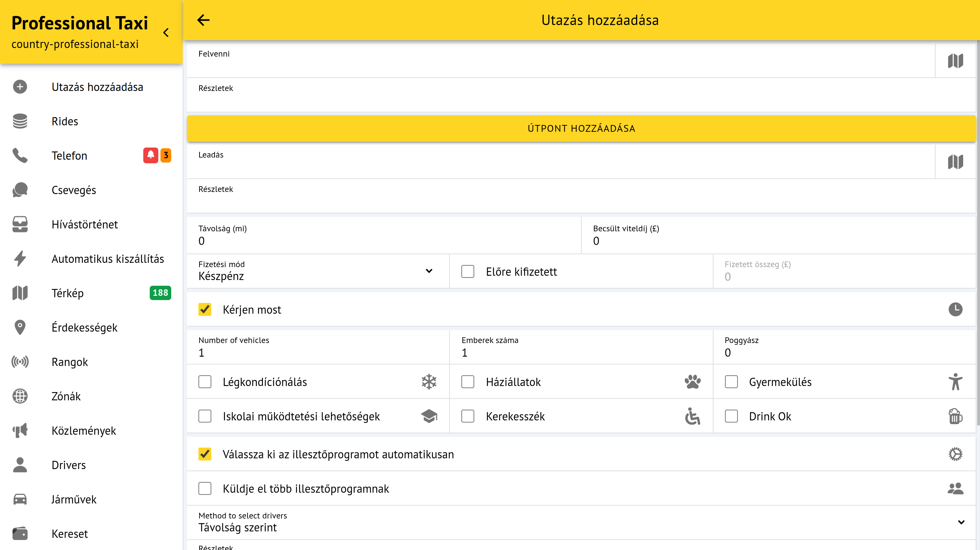Open Térkép in the sidebar
980x550 pixels.
(x=68, y=293)
